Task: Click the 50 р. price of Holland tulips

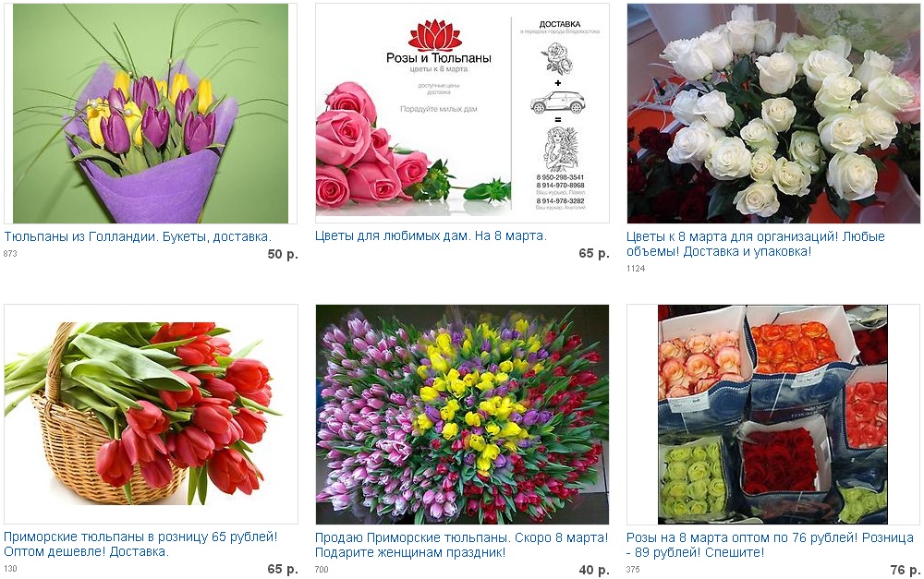Action: coord(283,255)
